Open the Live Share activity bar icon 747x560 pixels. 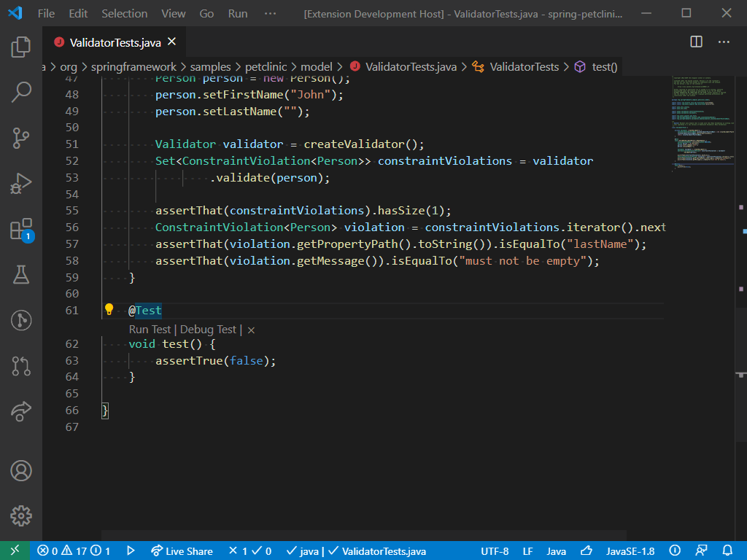(21, 411)
